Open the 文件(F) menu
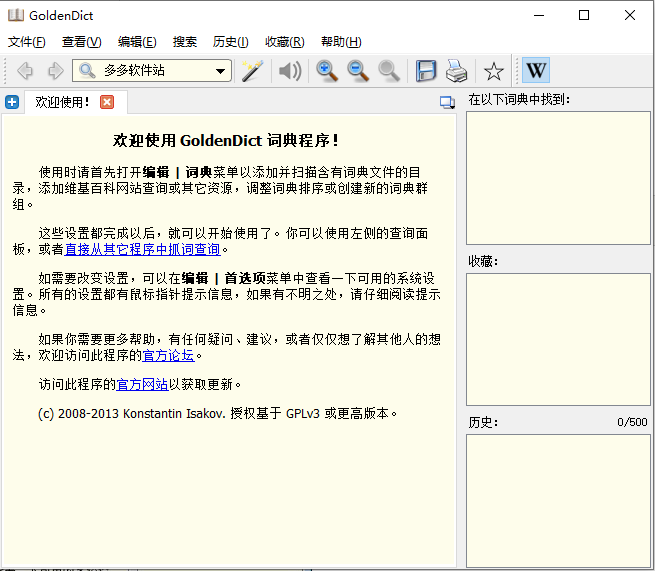This screenshot has height=571, width=655. 27,42
